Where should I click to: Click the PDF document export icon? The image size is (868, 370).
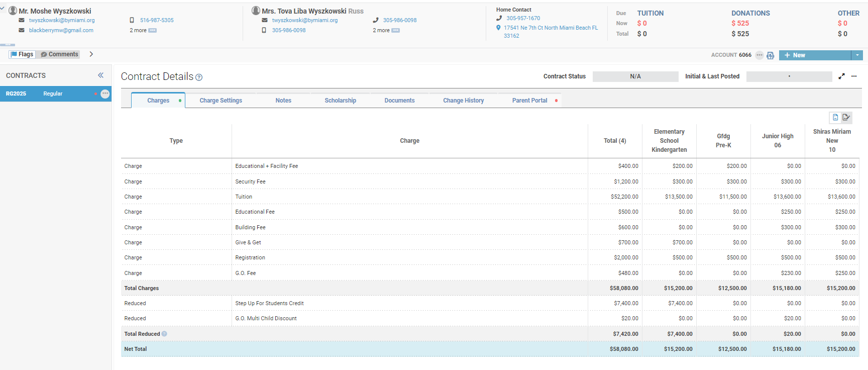pos(835,117)
